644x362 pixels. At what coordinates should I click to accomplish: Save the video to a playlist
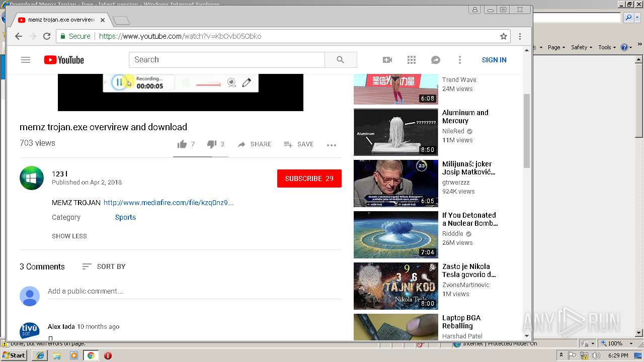299,144
